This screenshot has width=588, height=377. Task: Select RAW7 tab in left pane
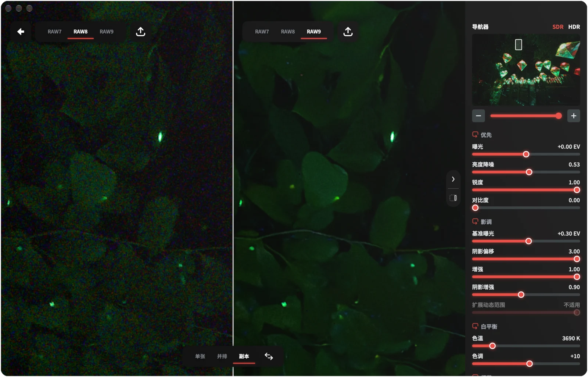(54, 32)
